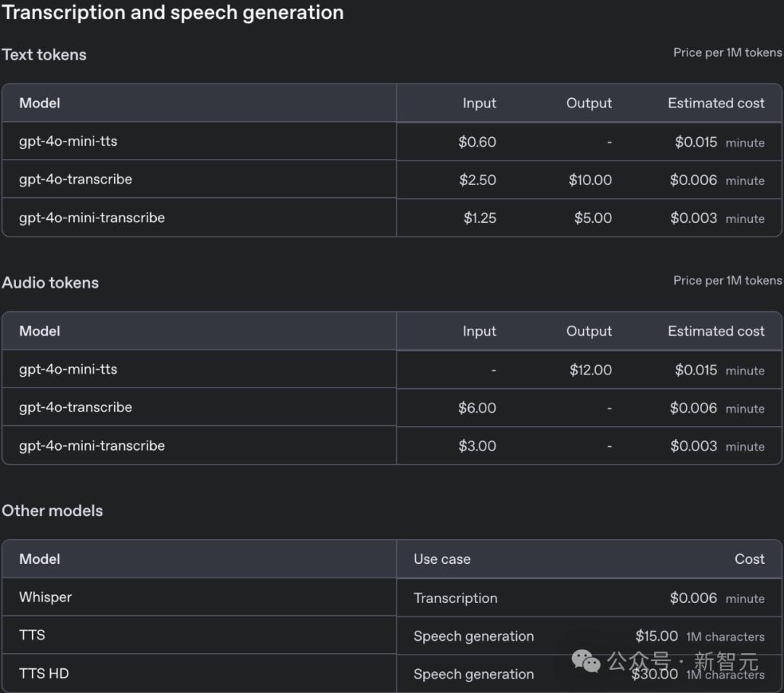Viewport: 784px width, 693px height.
Task: Click the $12.00 output price
Action: pyautogui.click(x=590, y=370)
